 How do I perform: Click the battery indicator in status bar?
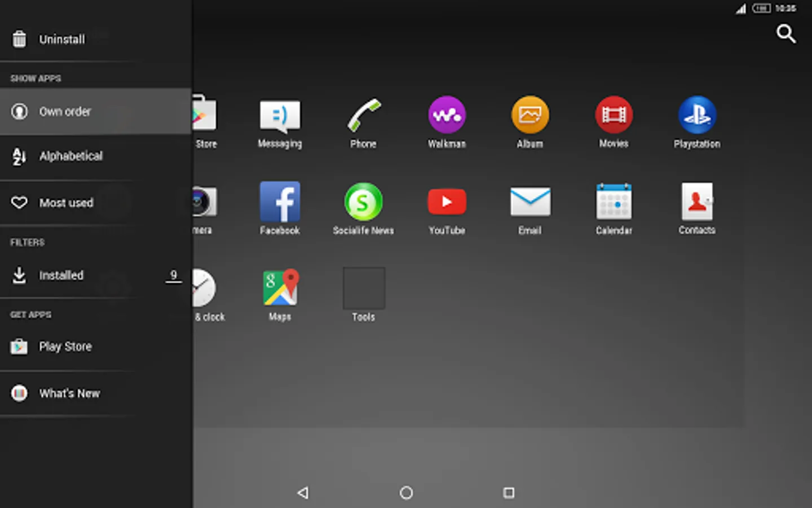coord(761,8)
